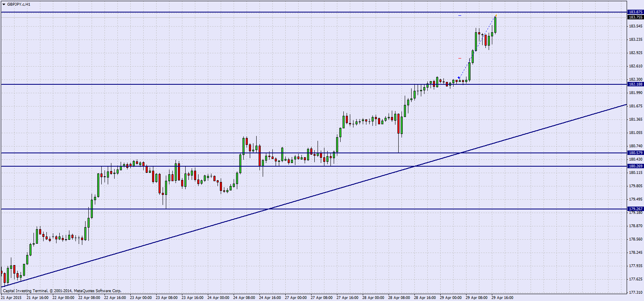Screen dimensions: 644x301
Task: Click the 21 Apr 2015 time label
Action: point(11,298)
